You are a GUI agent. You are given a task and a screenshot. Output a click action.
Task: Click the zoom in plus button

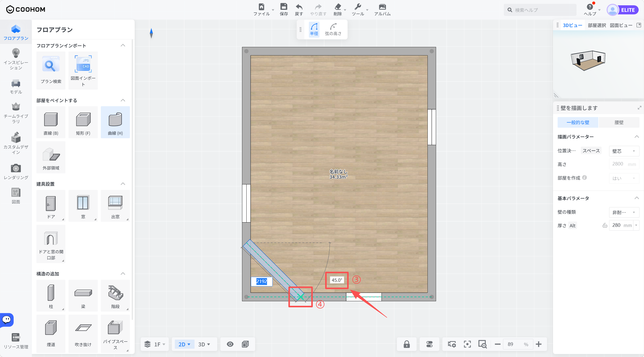tap(538, 344)
